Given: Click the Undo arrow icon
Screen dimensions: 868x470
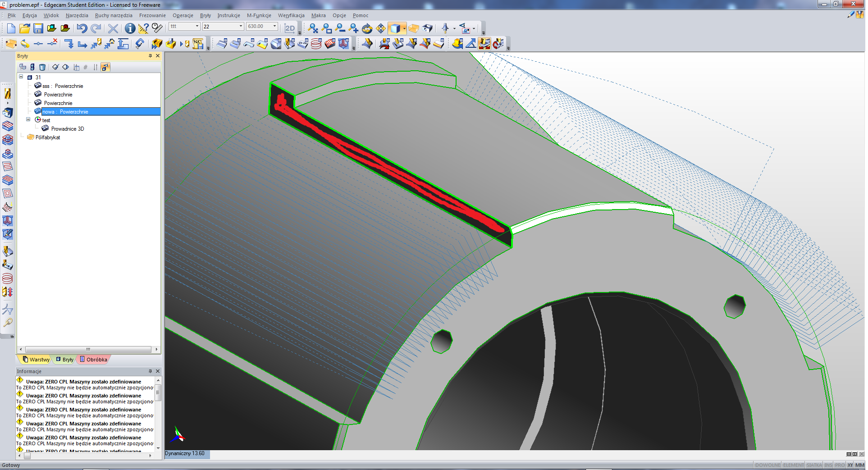Looking at the screenshot, I should (82, 28).
